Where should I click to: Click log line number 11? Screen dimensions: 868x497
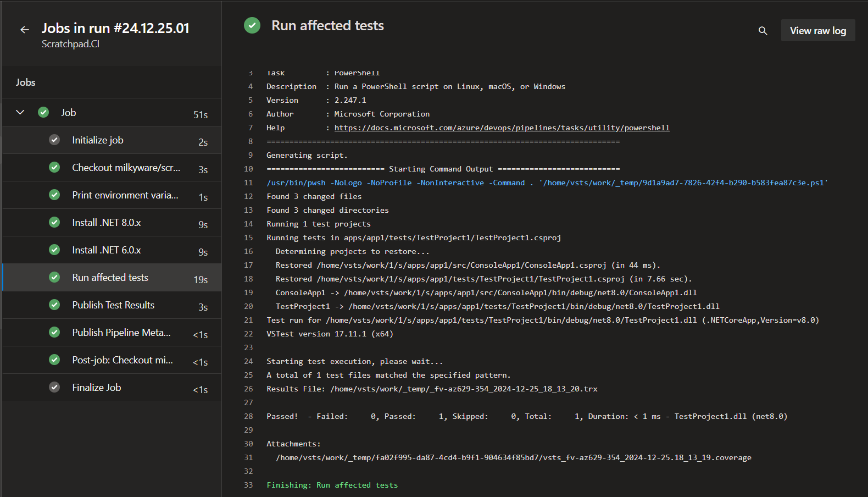point(248,183)
